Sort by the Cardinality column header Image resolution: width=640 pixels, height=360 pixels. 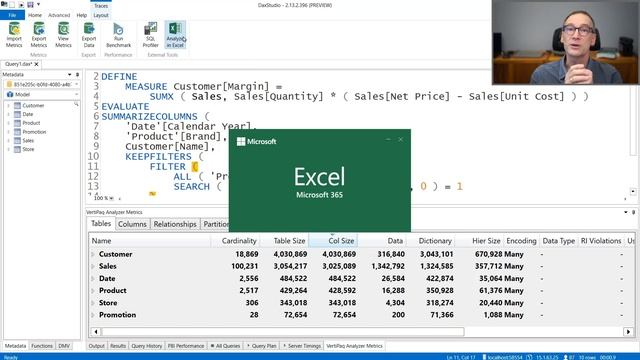pyautogui.click(x=235, y=241)
